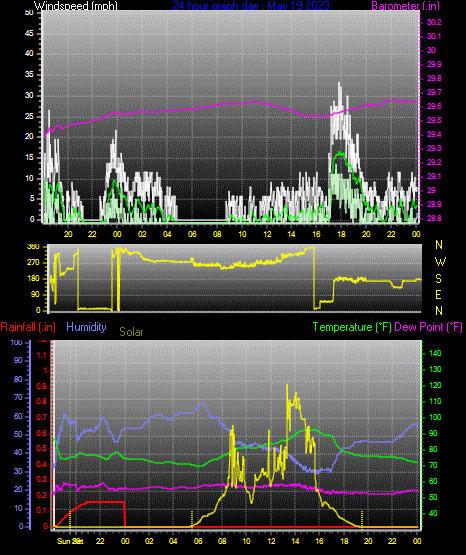Click the '140' temperature axis value
Viewport: 466px width, 555px height.
435,353
